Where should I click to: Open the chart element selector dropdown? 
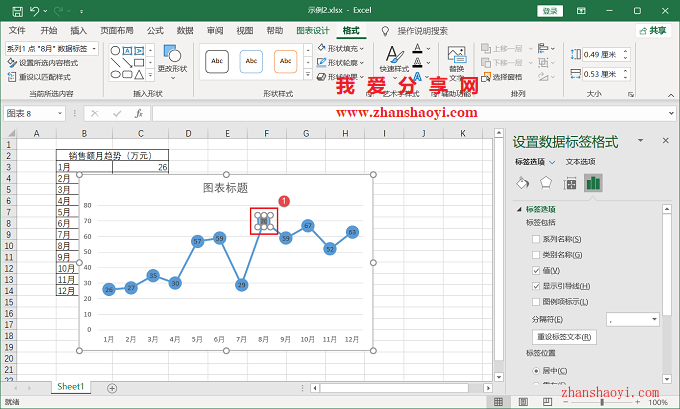pyautogui.click(x=94, y=48)
